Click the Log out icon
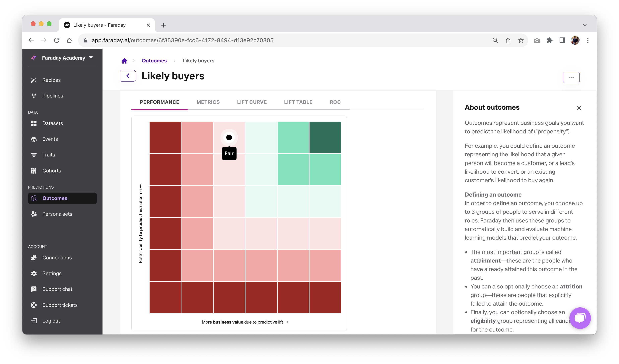 (x=34, y=321)
